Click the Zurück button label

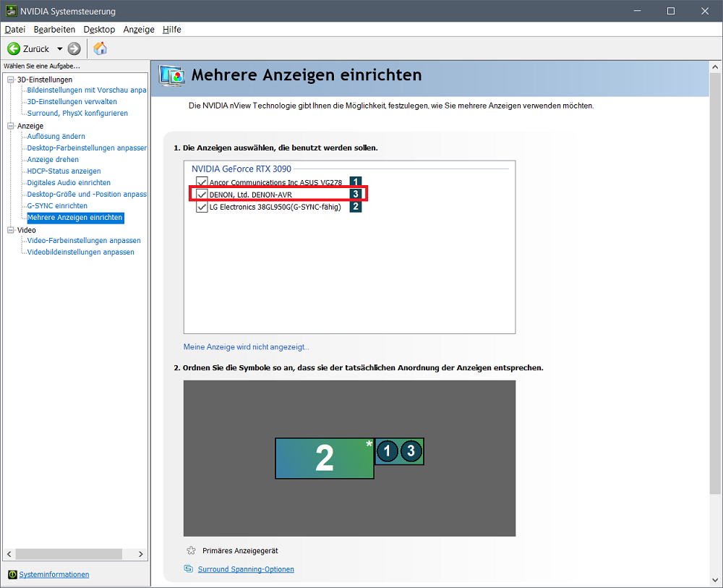click(x=36, y=48)
